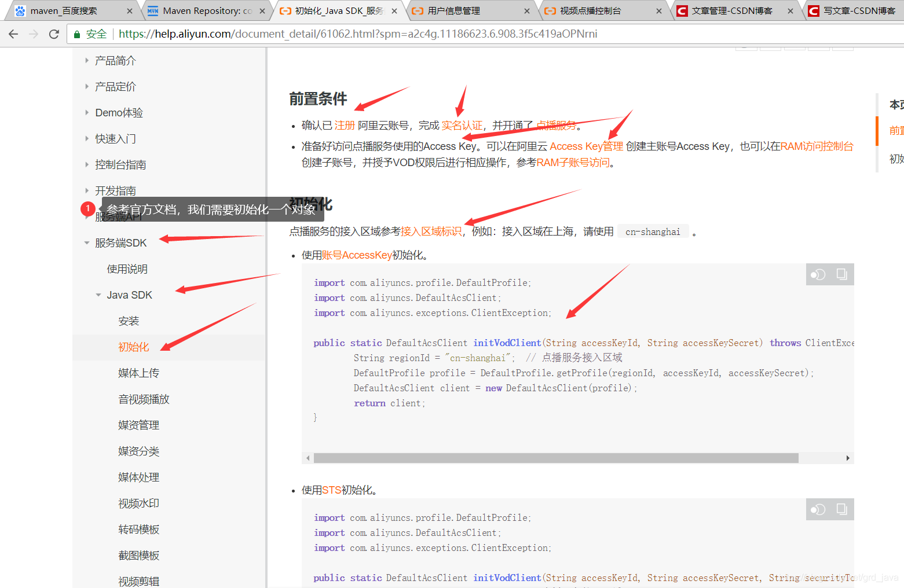Click the browser forward arrow
904x588 pixels.
pyautogui.click(x=34, y=34)
